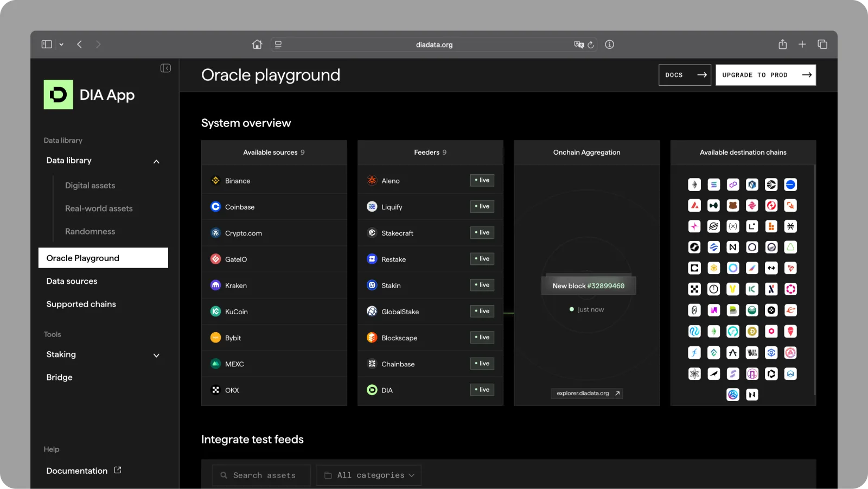Expand the Staking menu chevron
This screenshot has width=868, height=489.
pos(156,355)
